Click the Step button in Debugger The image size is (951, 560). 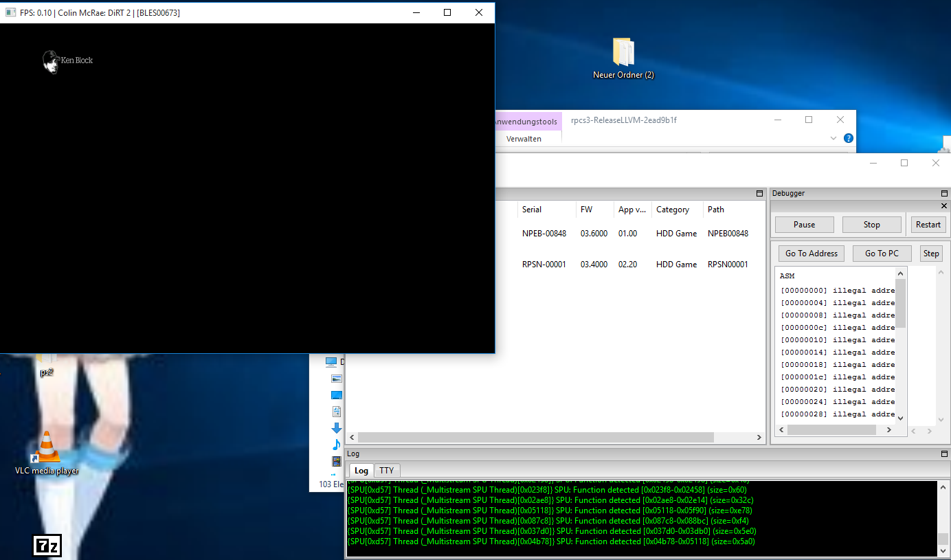(x=931, y=254)
